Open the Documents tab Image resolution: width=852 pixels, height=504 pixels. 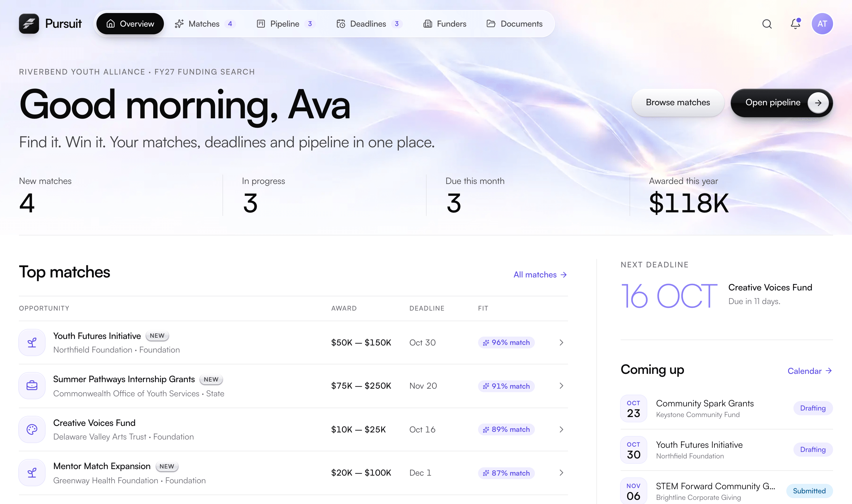click(515, 24)
